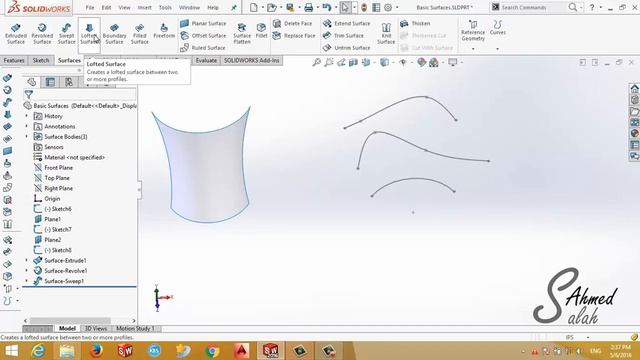Choose the Trim Surface command
Screen dimensions: 640x360
coord(343,36)
